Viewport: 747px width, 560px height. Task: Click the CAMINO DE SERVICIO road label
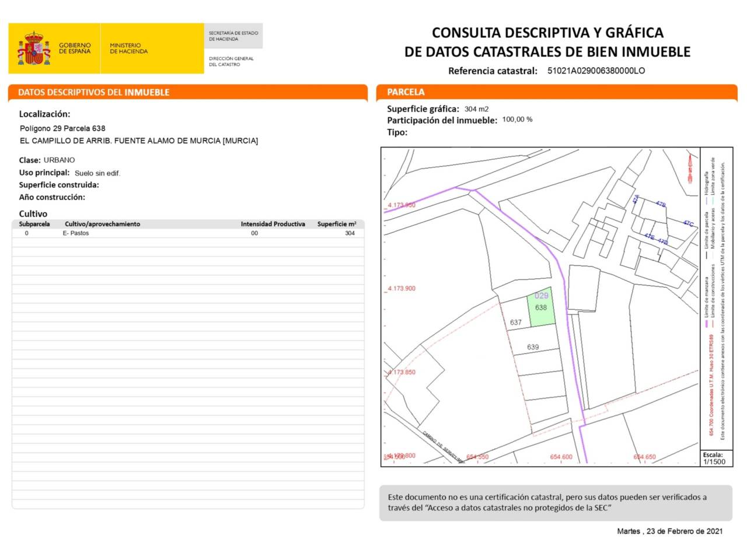pyautogui.click(x=444, y=447)
